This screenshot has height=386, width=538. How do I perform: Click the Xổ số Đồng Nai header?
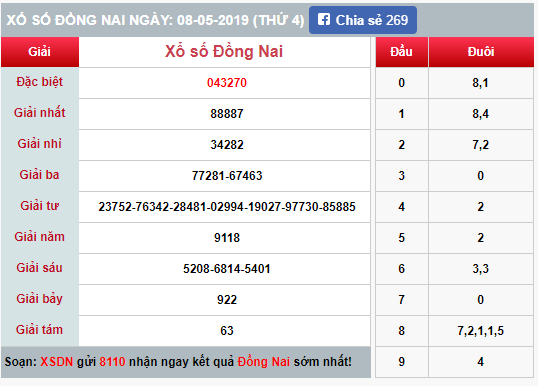click(x=224, y=51)
